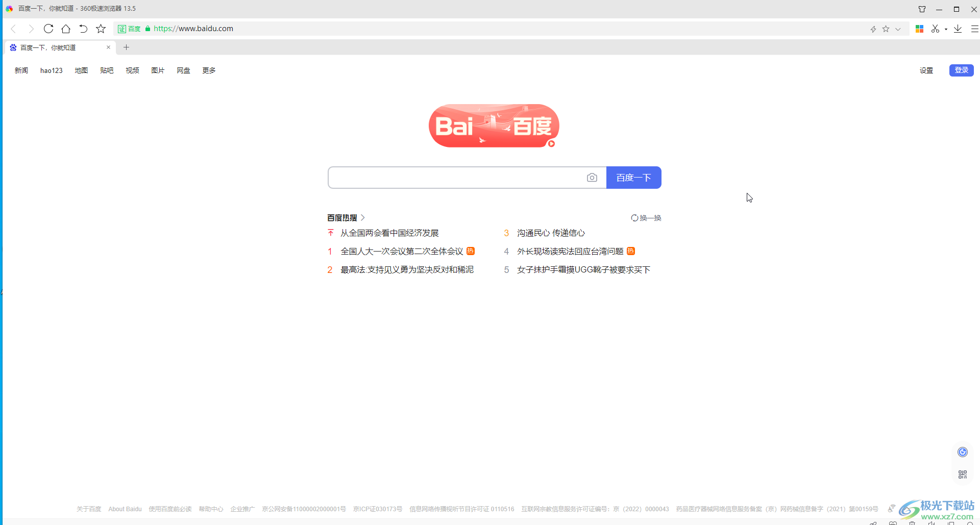Screen dimensions: 980x525
Task: Click the colorful extensions grid icon
Action: click(919, 29)
